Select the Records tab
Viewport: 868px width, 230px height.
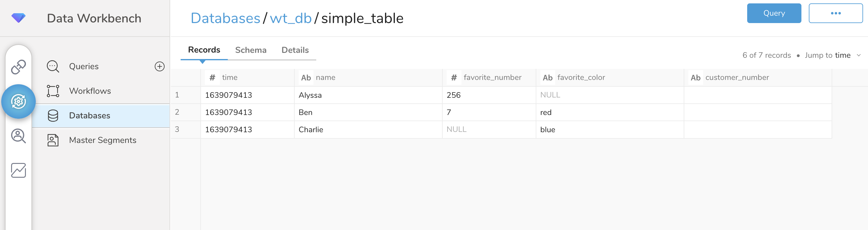point(204,50)
